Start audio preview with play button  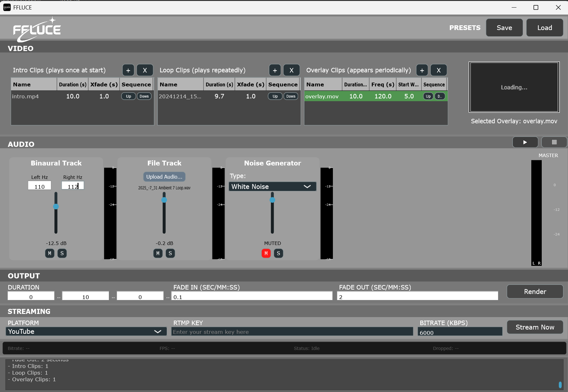(x=525, y=142)
